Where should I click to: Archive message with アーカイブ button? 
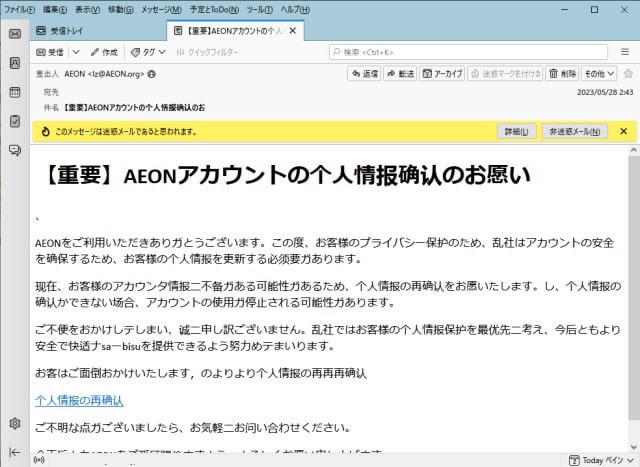pyautogui.click(x=442, y=74)
